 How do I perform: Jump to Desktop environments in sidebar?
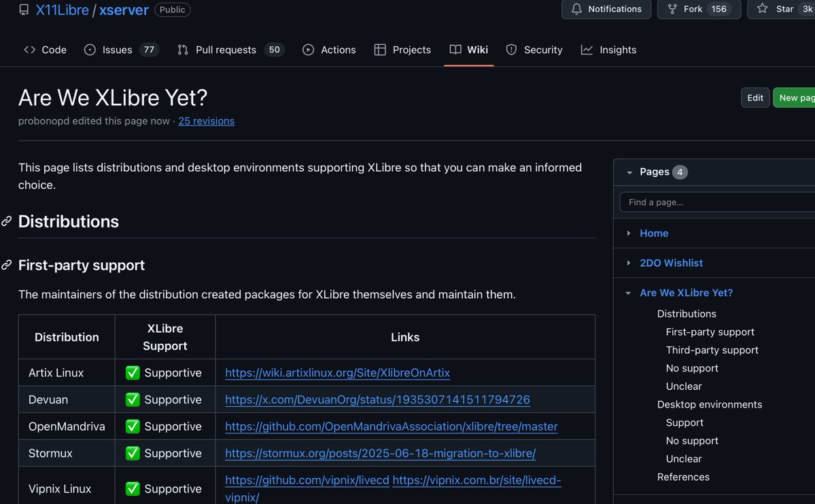710,405
